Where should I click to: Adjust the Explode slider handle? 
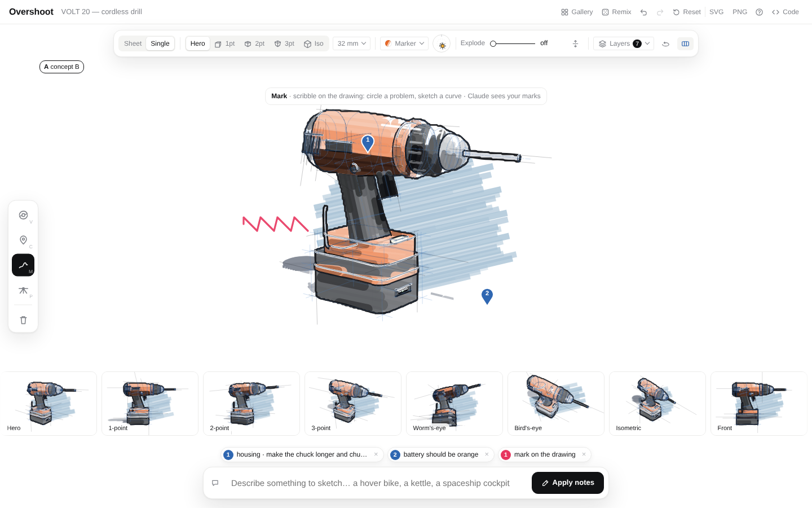point(493,43)
